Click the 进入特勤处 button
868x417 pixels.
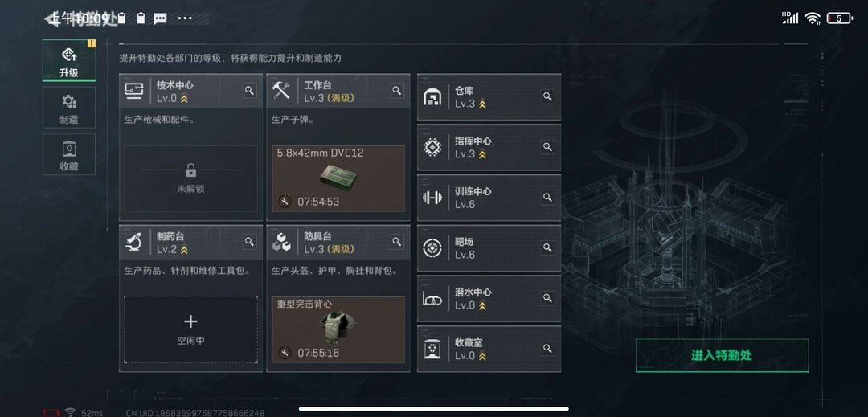722,355
